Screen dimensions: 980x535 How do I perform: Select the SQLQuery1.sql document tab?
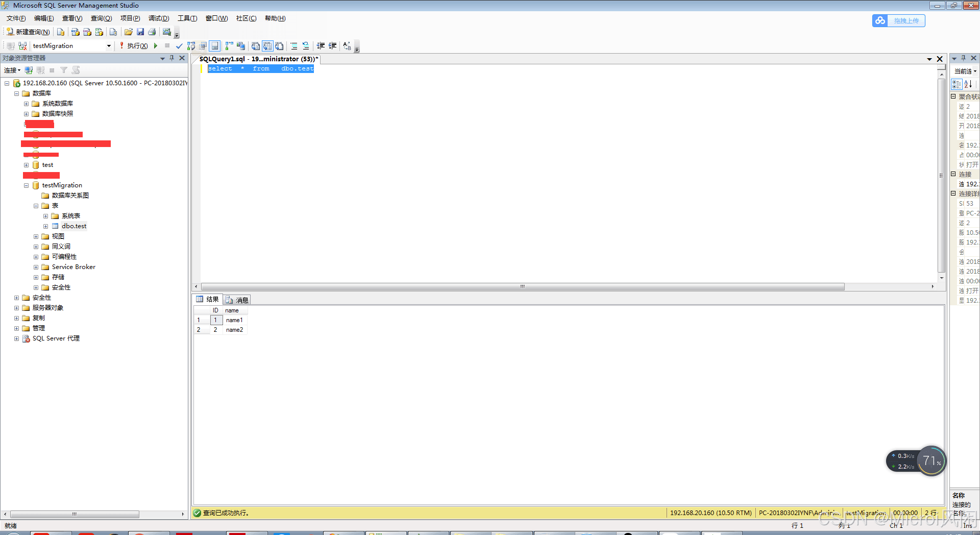tap(258, 59)
